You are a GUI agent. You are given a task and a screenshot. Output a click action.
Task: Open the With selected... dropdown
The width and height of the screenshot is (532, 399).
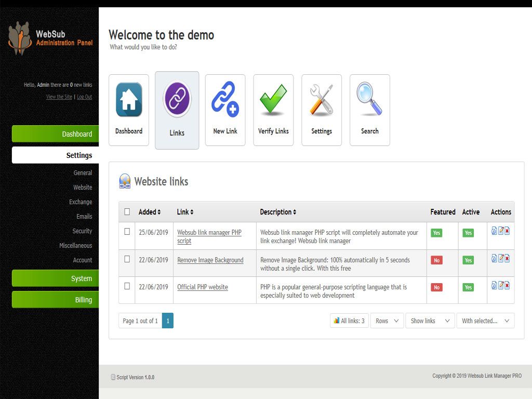tap(486, 321)
